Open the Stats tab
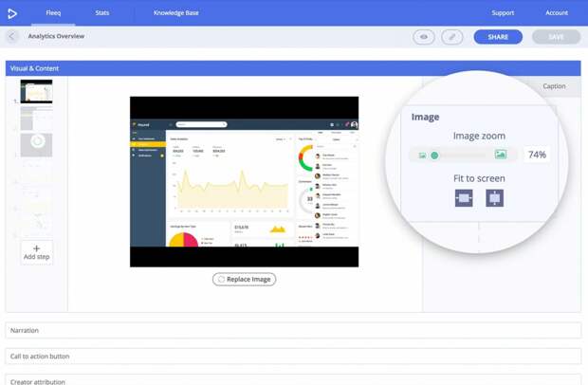This screenshot has width=588, height=385. [x=101, y=13]
